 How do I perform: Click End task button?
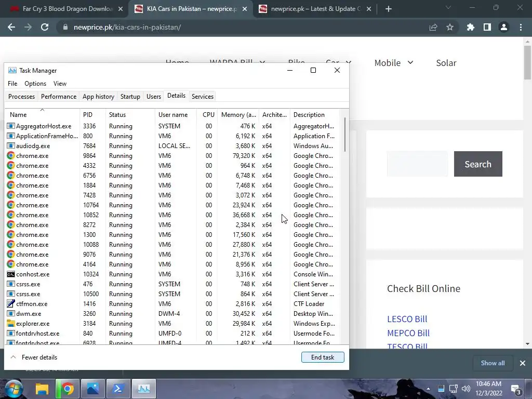coord(323,357)
